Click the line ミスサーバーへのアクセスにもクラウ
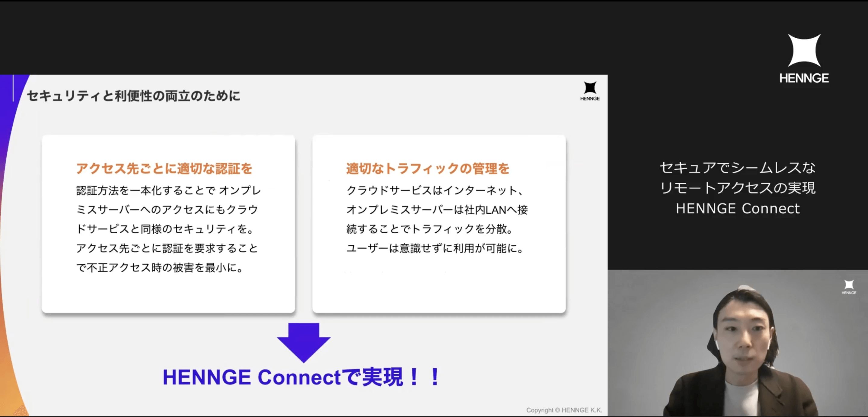The width and height of the screenshot is (868, 417). pos(167,210)
